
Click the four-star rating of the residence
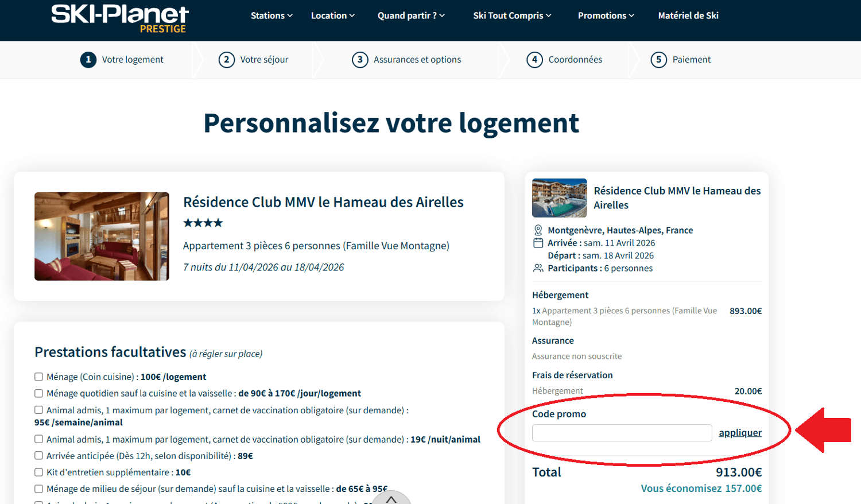tap(203, 223)
